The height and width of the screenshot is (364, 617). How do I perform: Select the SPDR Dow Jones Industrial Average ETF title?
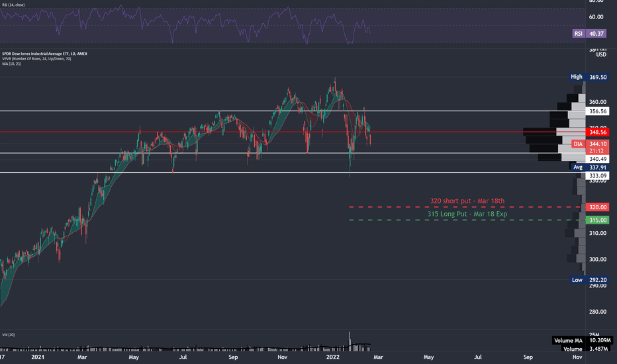click(44, 54)
